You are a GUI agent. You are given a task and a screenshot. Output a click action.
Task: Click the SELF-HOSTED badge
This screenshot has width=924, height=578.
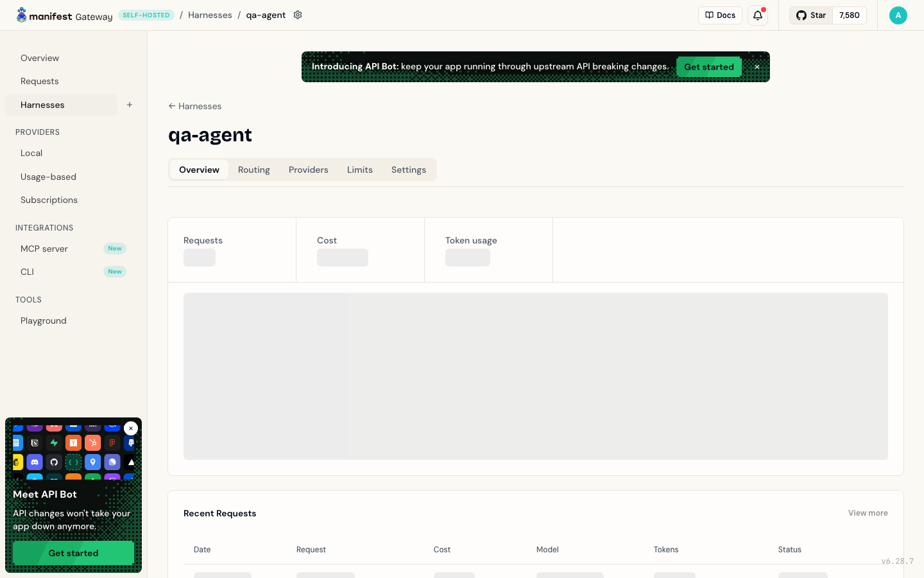tap(146, 15)
